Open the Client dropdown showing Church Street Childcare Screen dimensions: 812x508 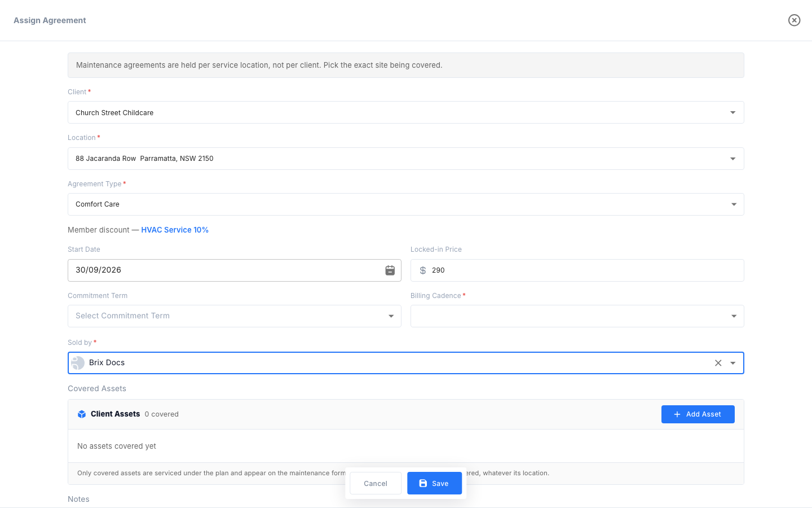(406, 112)
